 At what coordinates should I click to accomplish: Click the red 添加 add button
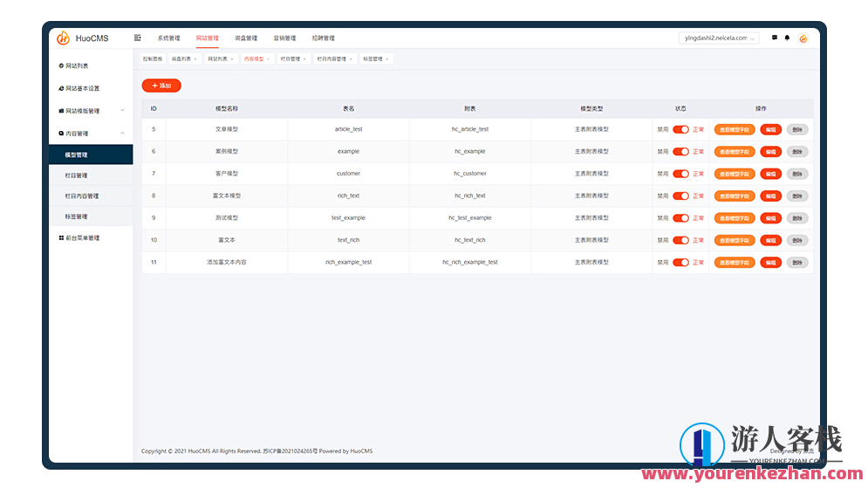[161, 86]
